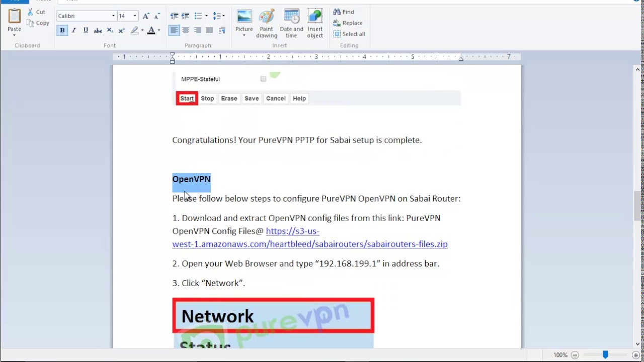Click the Stop button in the document image

tap(207, 99)
